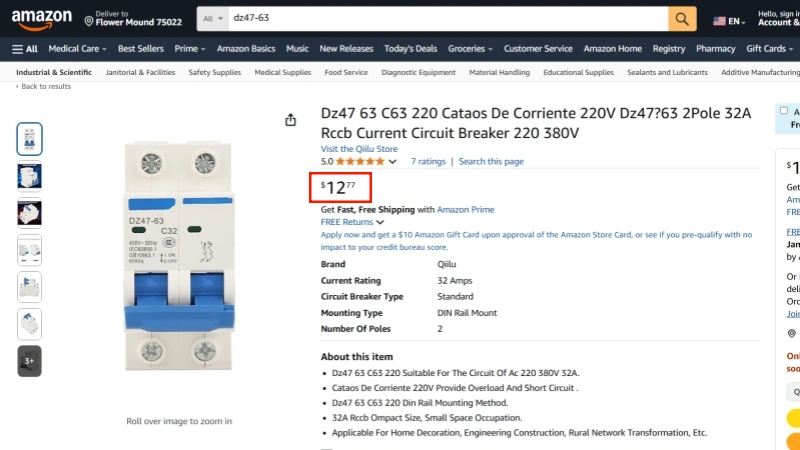The height and width of the screenshot is (450, 800).
Task: Expand the Medical Care menu
Action: pos(77,48)
